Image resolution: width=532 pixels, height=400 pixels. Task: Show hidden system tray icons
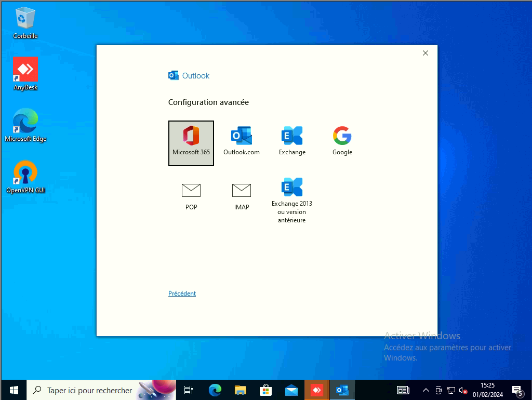426,390
